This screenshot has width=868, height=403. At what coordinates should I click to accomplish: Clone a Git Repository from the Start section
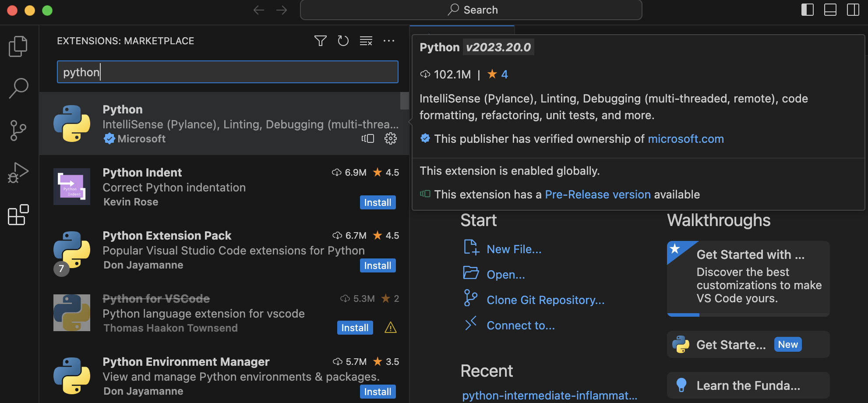tap(545, 300)
